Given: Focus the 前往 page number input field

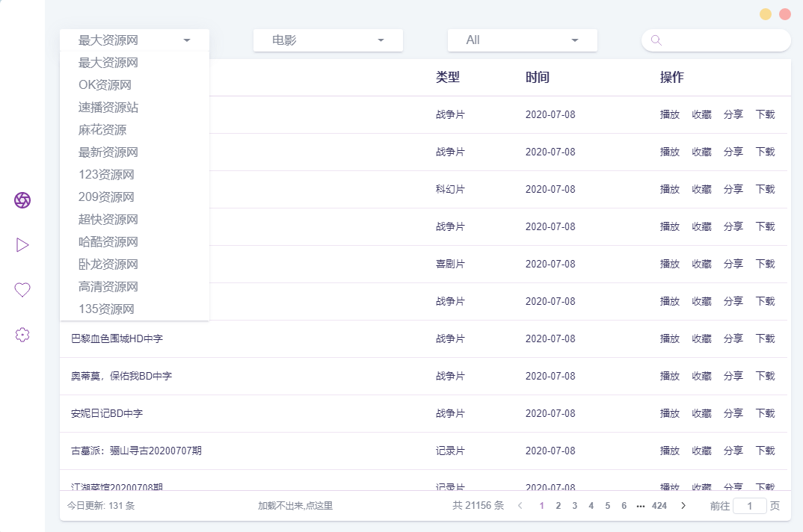Looking at the screenshot, I should [x=749, y=506].
